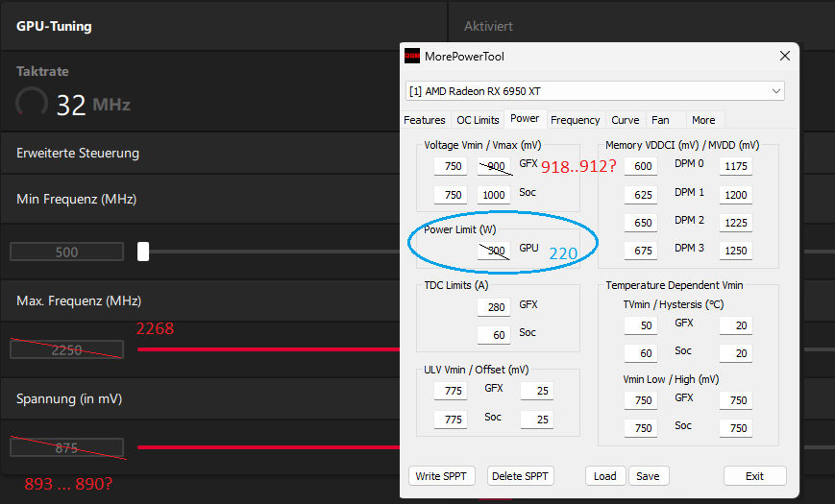The image size is (835, 504).
Task: Click the Aktiviert label in Adrenalin window
Action: (x=488, y=26)
